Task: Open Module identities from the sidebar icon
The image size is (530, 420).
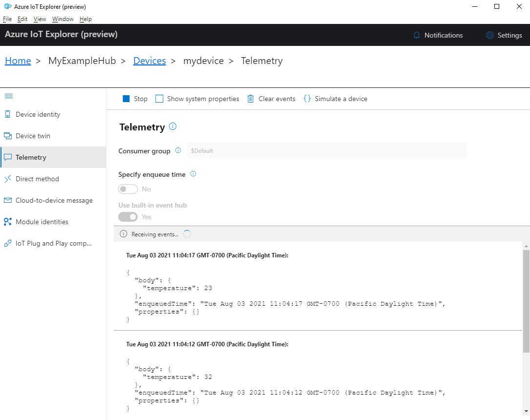Action: [8, 221]
